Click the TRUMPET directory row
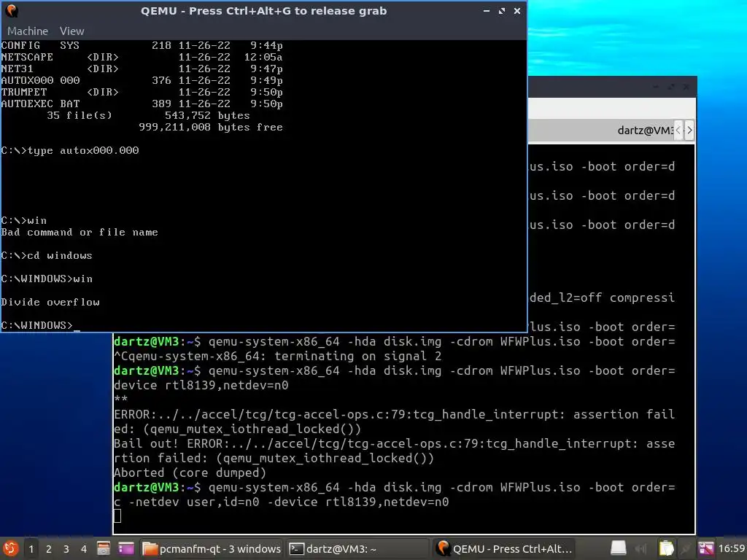Viewport: 747px width, 560px height. 142,92
